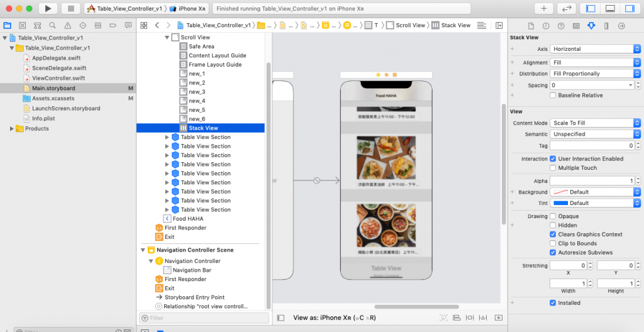Viewport: 644px width, 332px height.
Task: Toggle Clears Graphics Context checkbox
Action: pyautogui.click(x=553, y=234)
